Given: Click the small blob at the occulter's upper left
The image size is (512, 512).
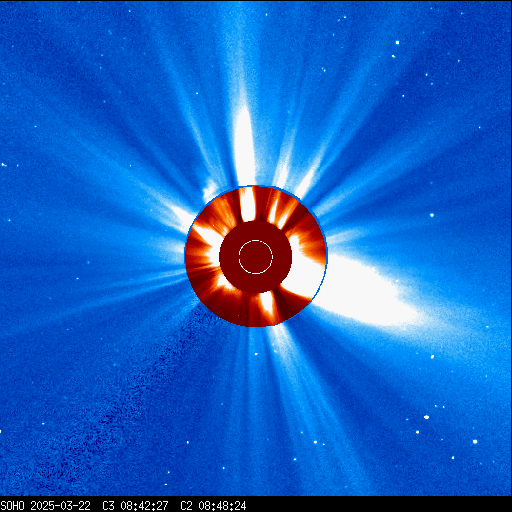Looking at the screenshot, I should 211,189.
